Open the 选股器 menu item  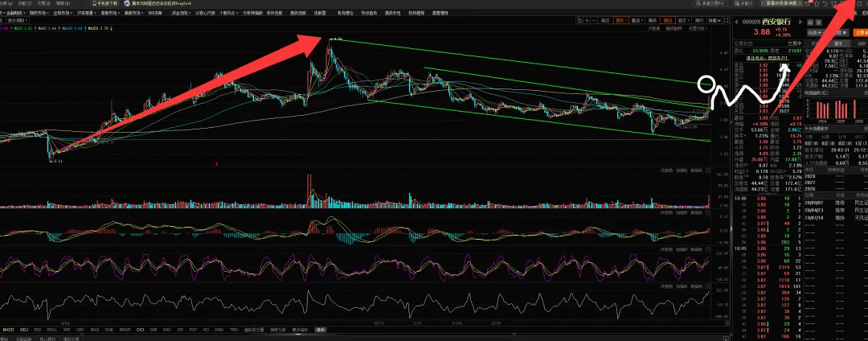pos(320,12)
